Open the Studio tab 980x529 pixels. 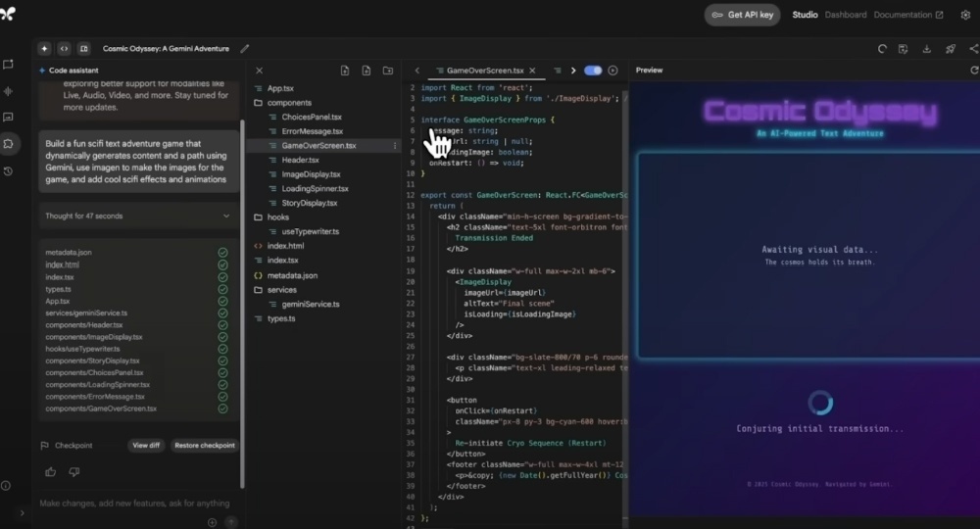[x=805, y=15]
